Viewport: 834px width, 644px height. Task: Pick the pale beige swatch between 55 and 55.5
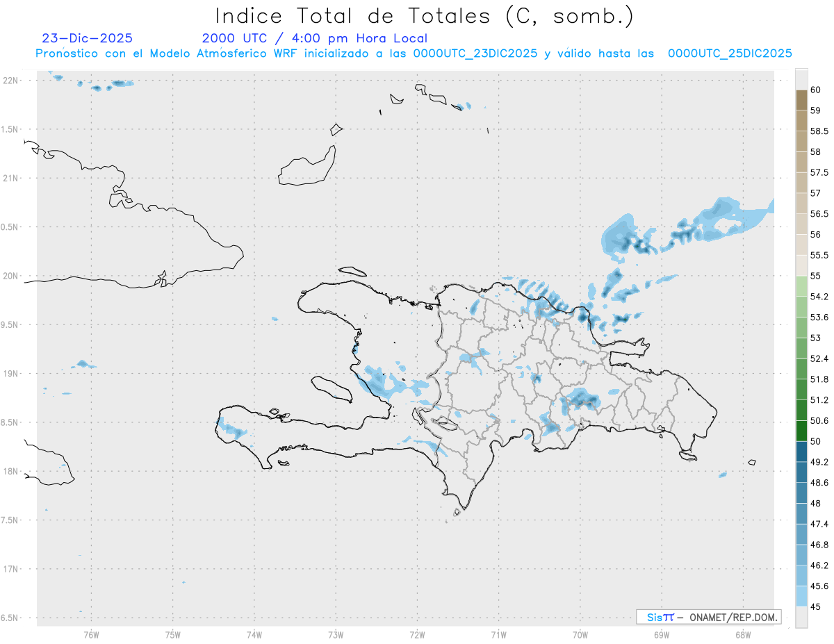pyautogui.click(x=801, y=265)
